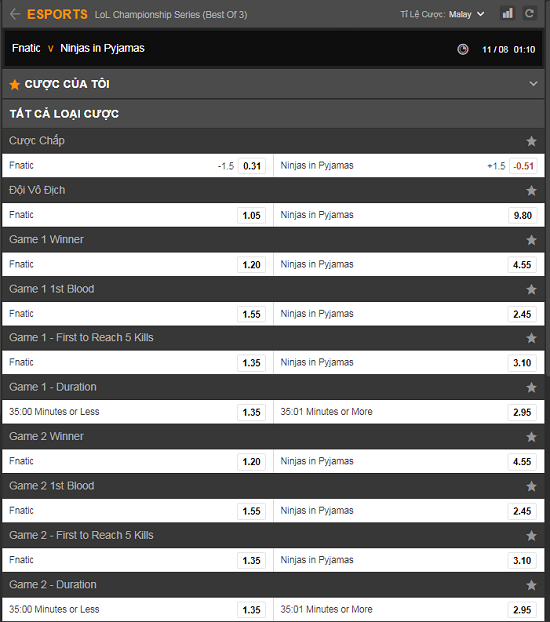
Task: Favorite the Đội Vô Địch market star
Action: (531, 190)
